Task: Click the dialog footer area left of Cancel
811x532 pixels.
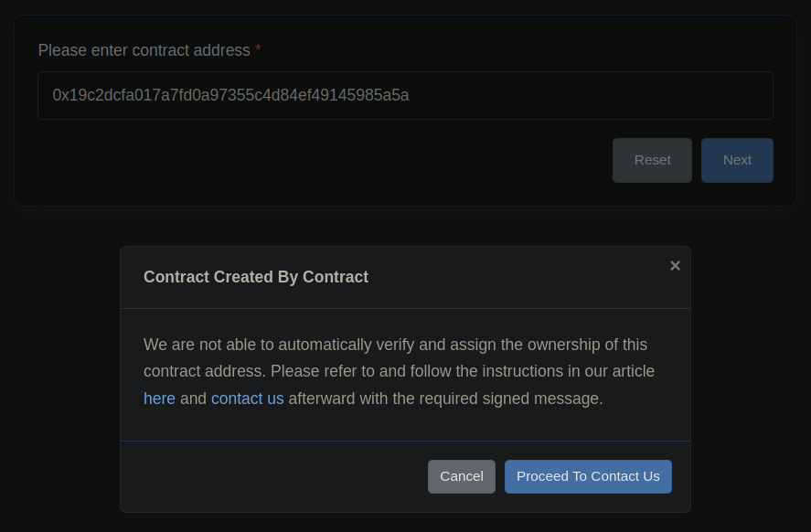Action: pyautogui.click(x=274, y=476)
